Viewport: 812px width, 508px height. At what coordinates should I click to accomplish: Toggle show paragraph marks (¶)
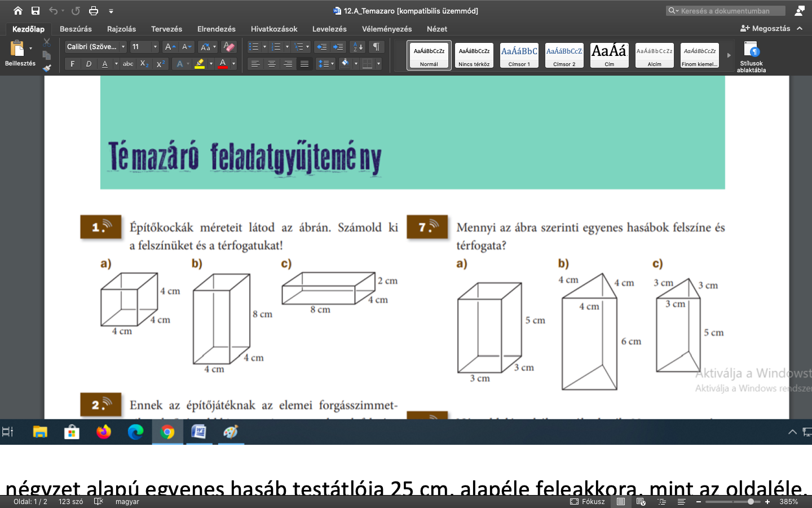pyautogui.click(x=376, y=47)
